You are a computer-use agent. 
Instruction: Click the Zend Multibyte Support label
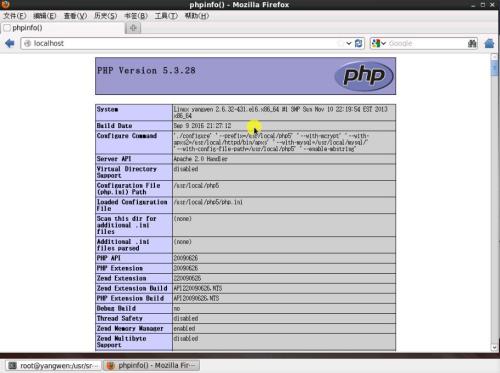[x=121, y=341]
